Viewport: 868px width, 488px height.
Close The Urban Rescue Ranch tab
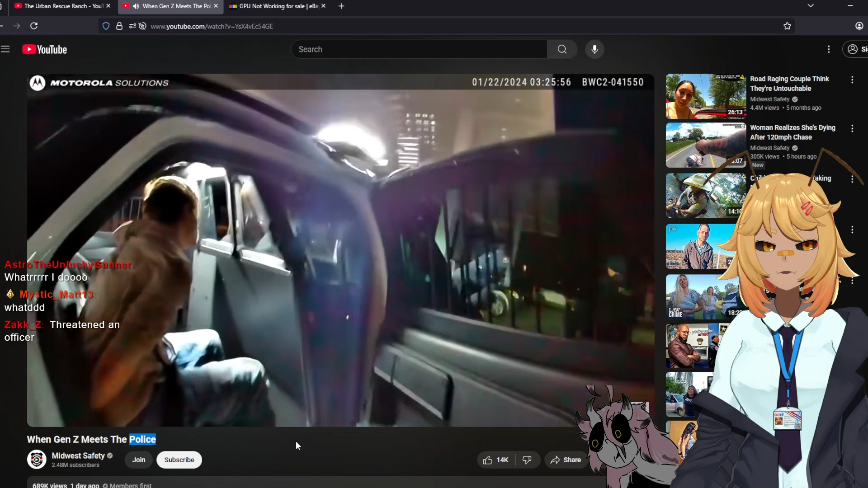coord(108,6)
